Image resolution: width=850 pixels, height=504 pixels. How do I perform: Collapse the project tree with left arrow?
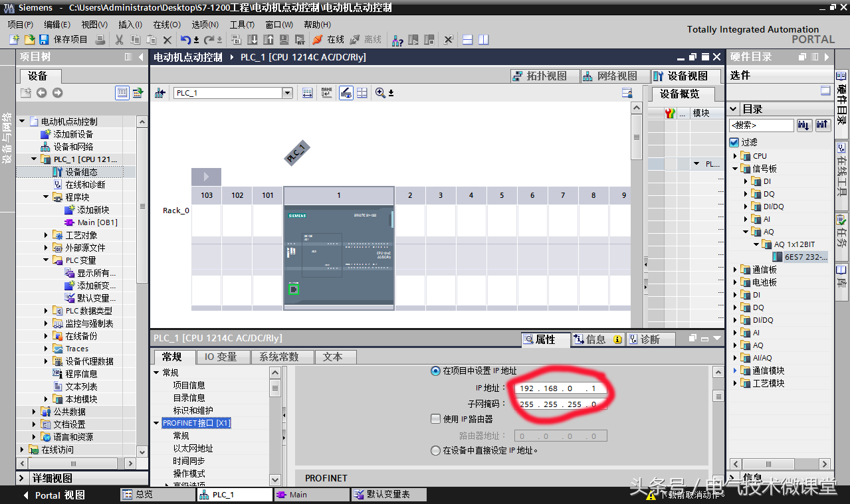click(x=142, y=57)
